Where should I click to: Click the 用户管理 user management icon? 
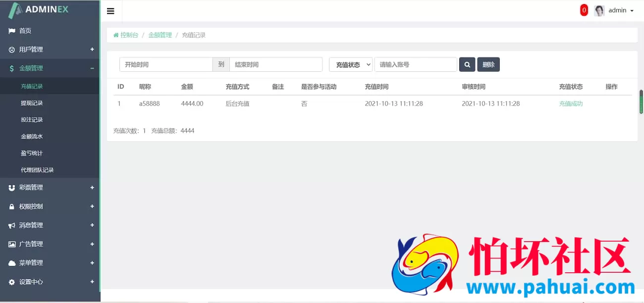pos(12,50)
